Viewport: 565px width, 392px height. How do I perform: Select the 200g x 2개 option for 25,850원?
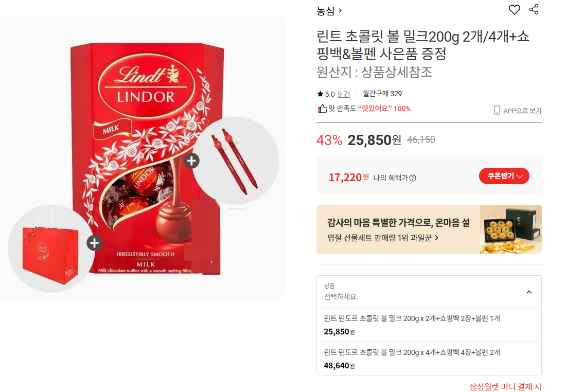click(429, 325)
